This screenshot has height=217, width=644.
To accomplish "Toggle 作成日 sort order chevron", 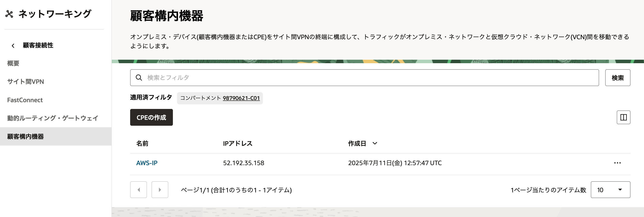I will (x=375, y=143).
